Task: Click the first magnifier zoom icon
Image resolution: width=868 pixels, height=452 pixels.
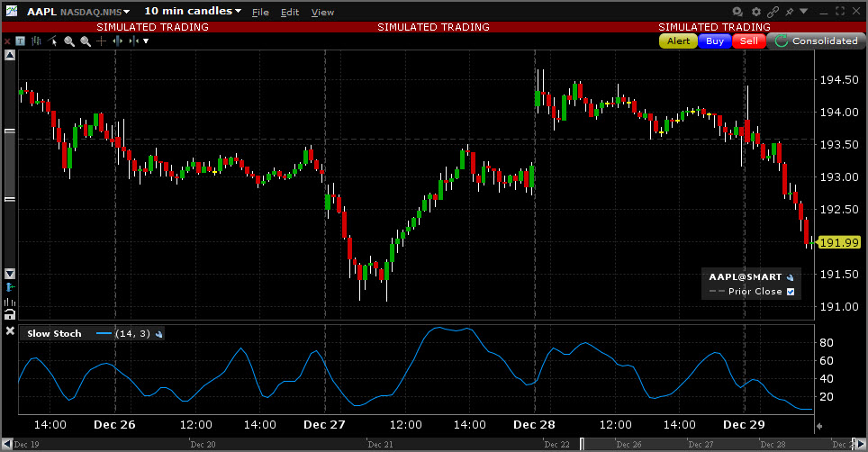Action: coord(69,41)
